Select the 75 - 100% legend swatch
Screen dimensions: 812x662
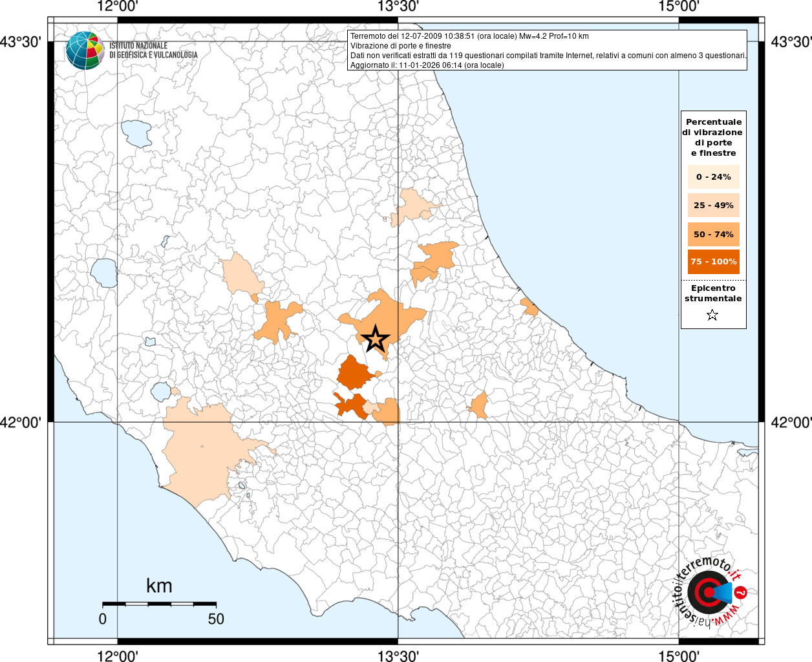point(714,262)
